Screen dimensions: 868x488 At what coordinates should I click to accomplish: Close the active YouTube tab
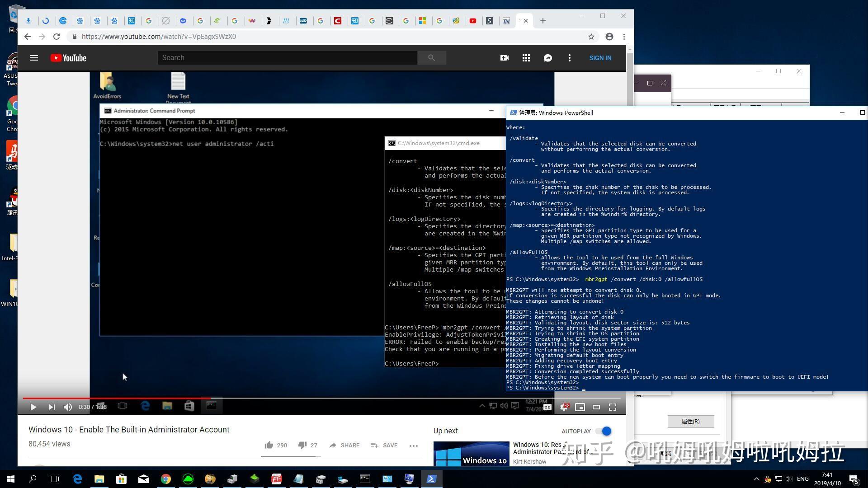[x=526, y=21]
